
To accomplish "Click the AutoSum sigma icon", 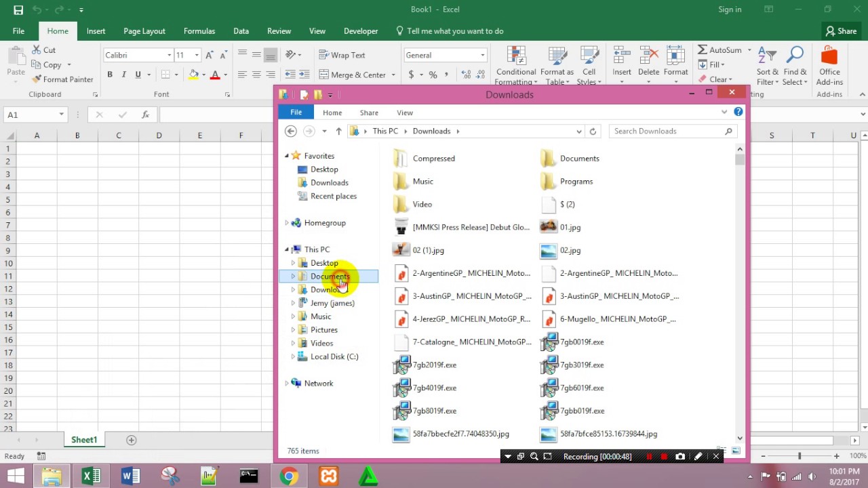I will [x=703, y=50].
